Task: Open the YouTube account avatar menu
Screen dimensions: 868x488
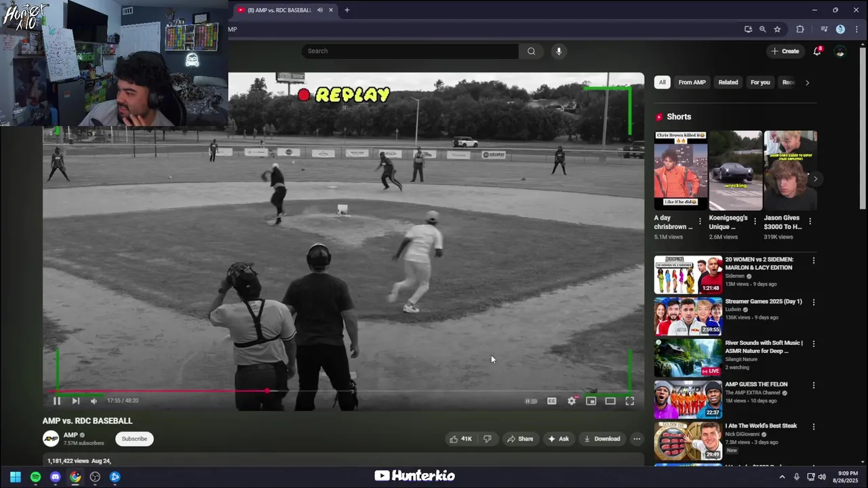Action: coord(840,51)
